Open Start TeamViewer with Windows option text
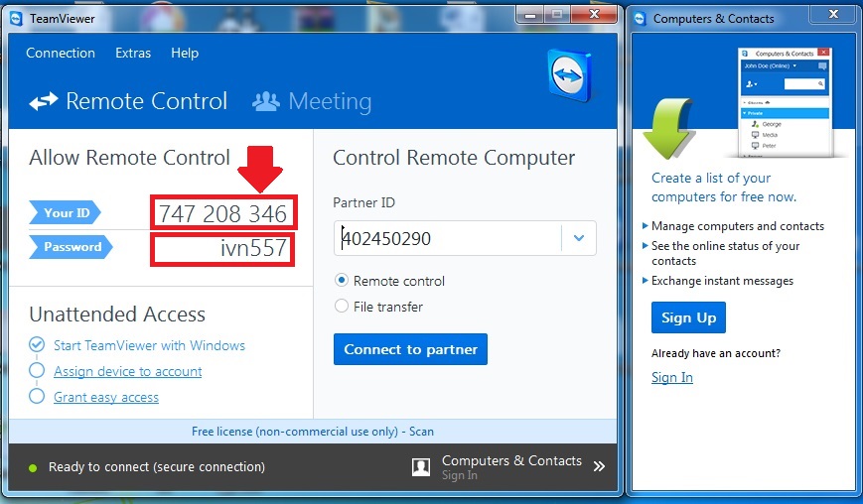 (149, 345)
